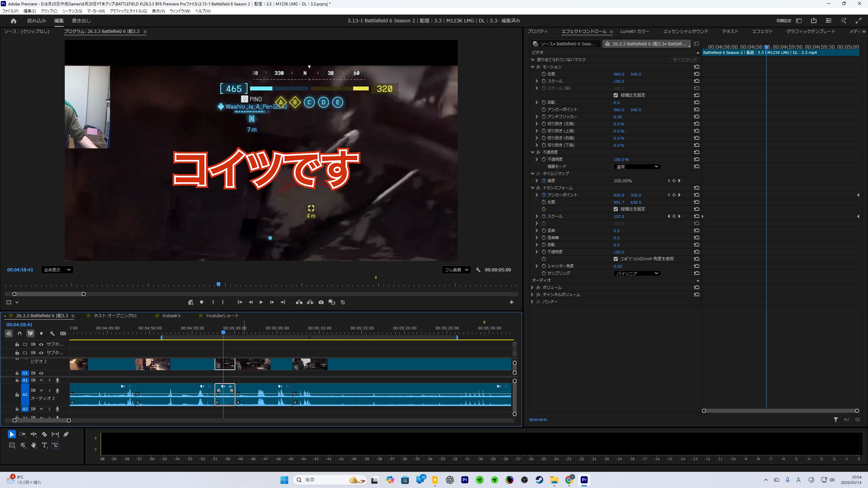Uncheck コンポジションのシャッター角度を使用
This screenshot has height=488, width=868.
pos(616,259)
